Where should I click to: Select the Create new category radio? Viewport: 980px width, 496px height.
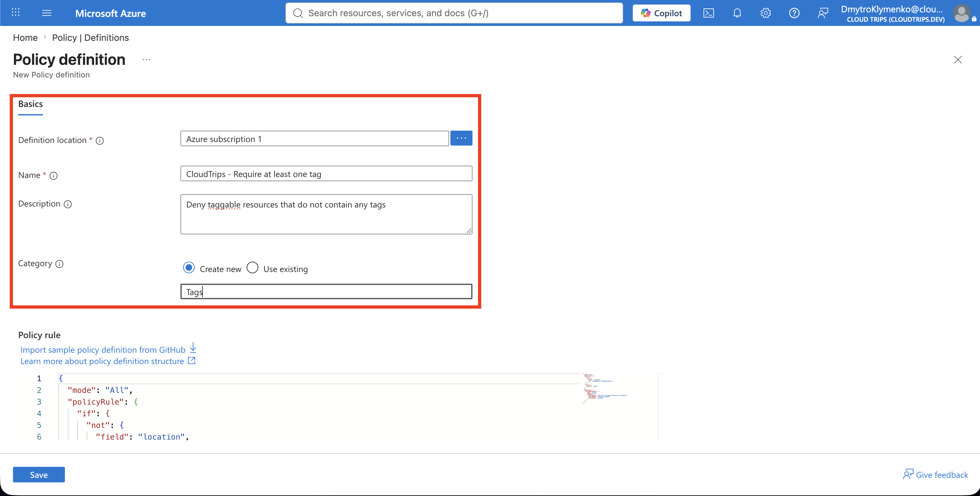coord(189,267)
